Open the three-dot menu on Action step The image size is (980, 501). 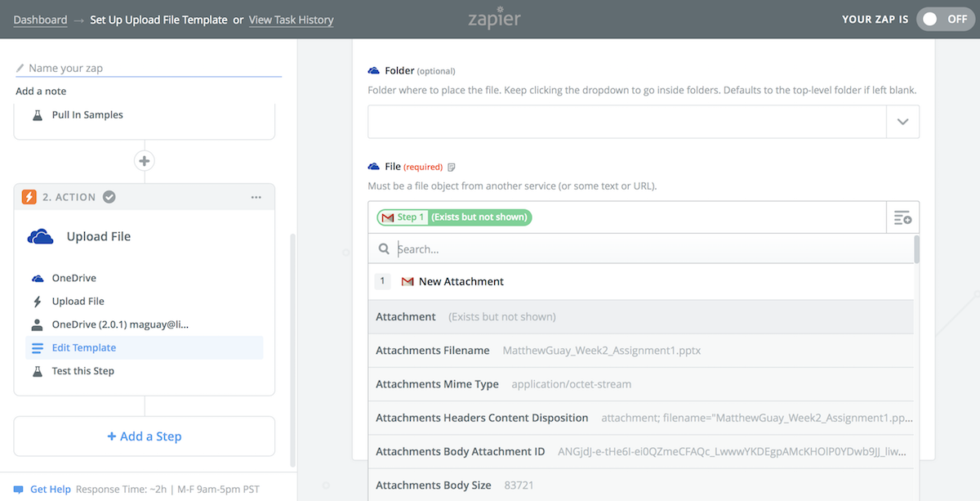tap(256, 197)
